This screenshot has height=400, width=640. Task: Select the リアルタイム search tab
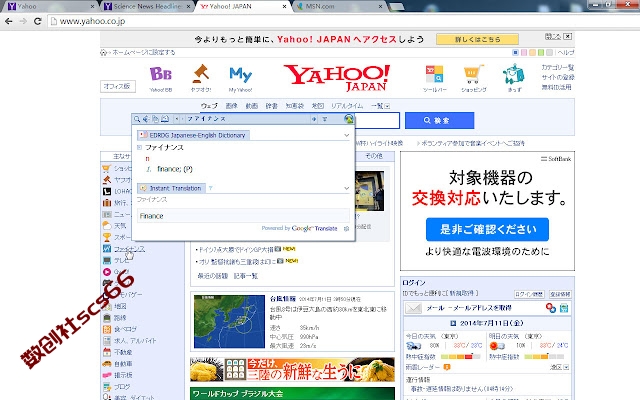pyautogui.click(x=347, y=106)
